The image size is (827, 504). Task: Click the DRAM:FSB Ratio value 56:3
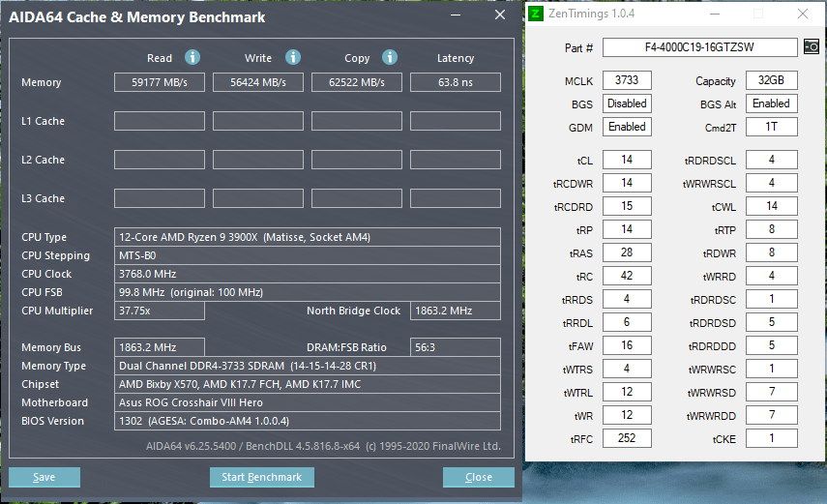[456, 347]
